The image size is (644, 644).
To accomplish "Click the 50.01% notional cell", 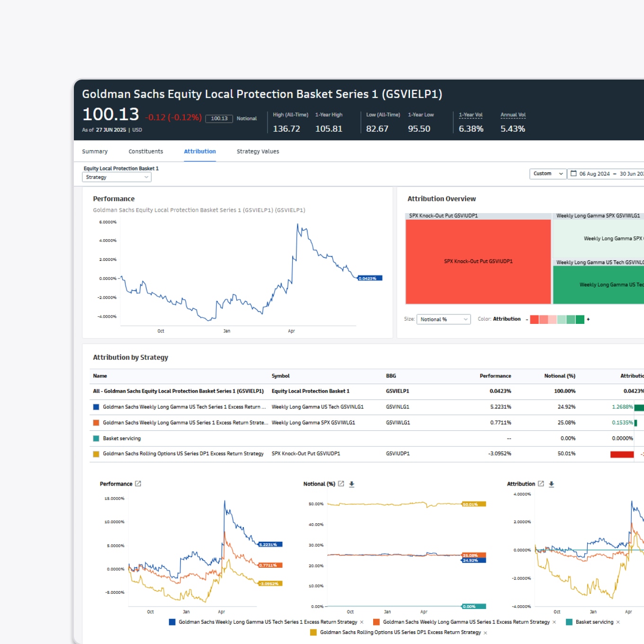I will (x=566, y=454).
